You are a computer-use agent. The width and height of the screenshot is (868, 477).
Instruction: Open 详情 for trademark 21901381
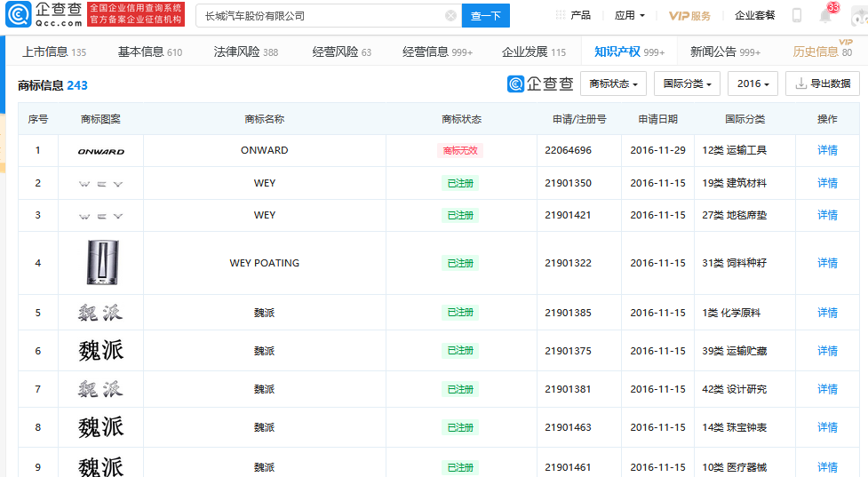click(828, 389)
